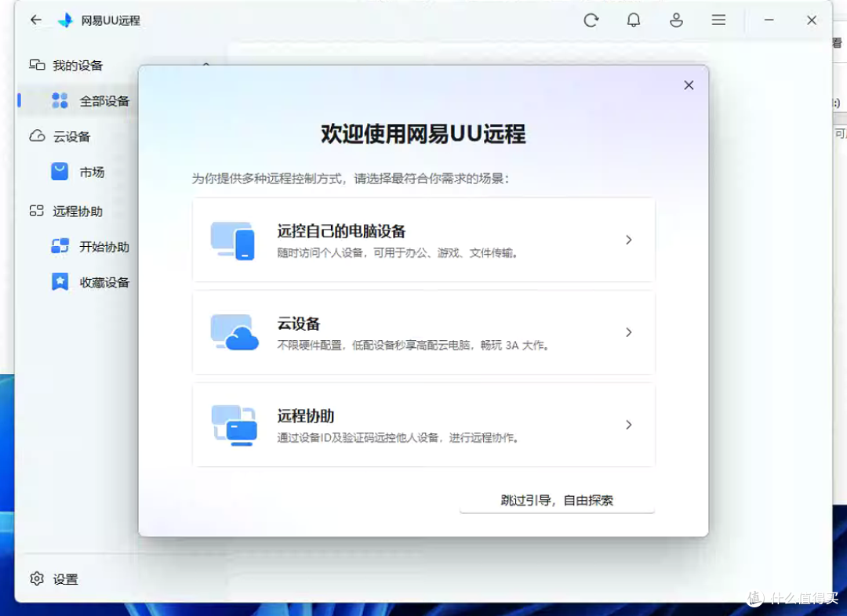Screen dimensions: 847x616
Task: Go back with the left arrow icon
Action: click(36, 20)
